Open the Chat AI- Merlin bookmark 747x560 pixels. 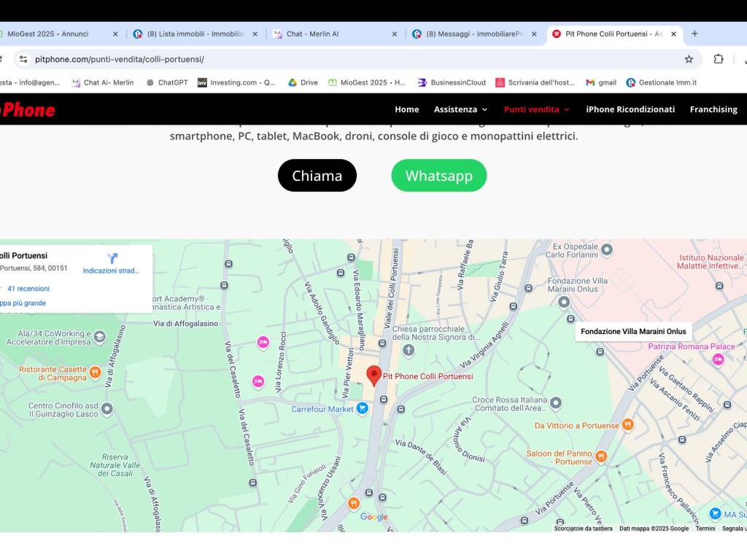(103, 82)
